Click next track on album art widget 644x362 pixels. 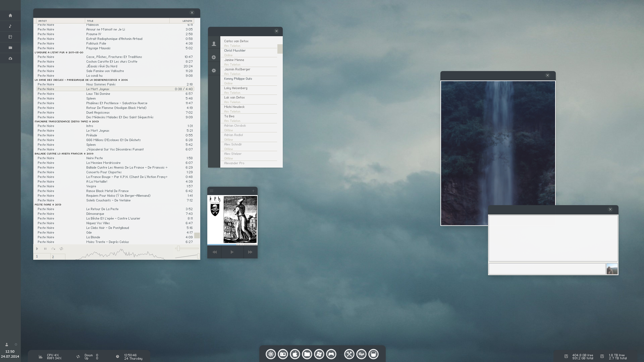[x=250, y=252]
